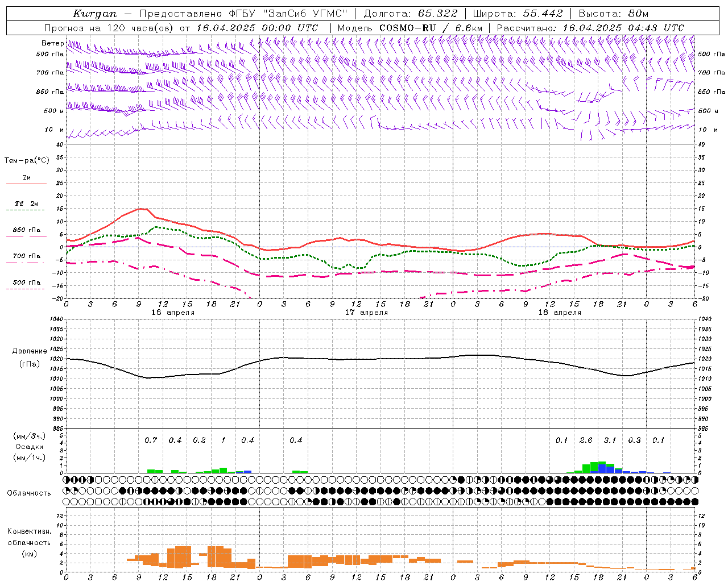Click the "Прогноз на 120 часа(ов)" forecast text

tap(109, 28)
